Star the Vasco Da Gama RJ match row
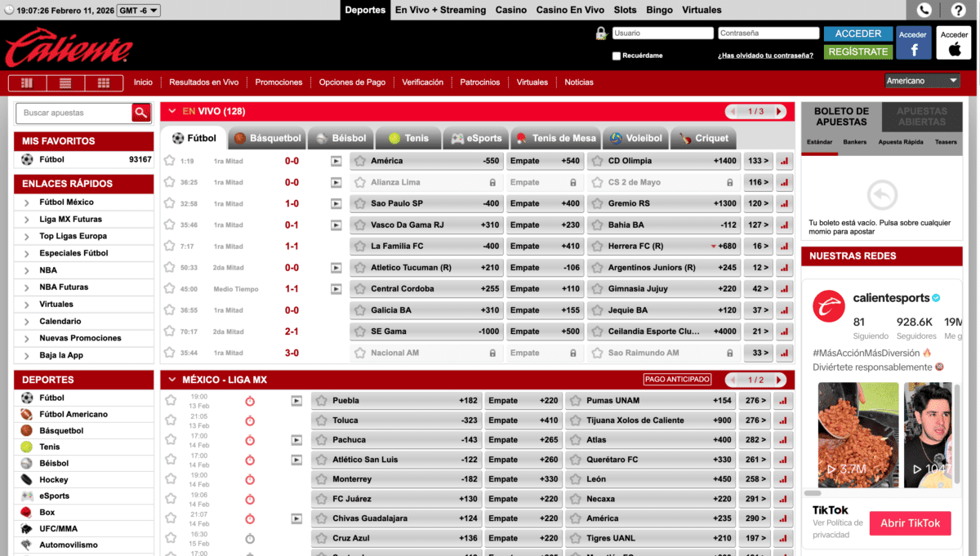Image resolution: width=980 pixels, height=556 pixels. 169,225
